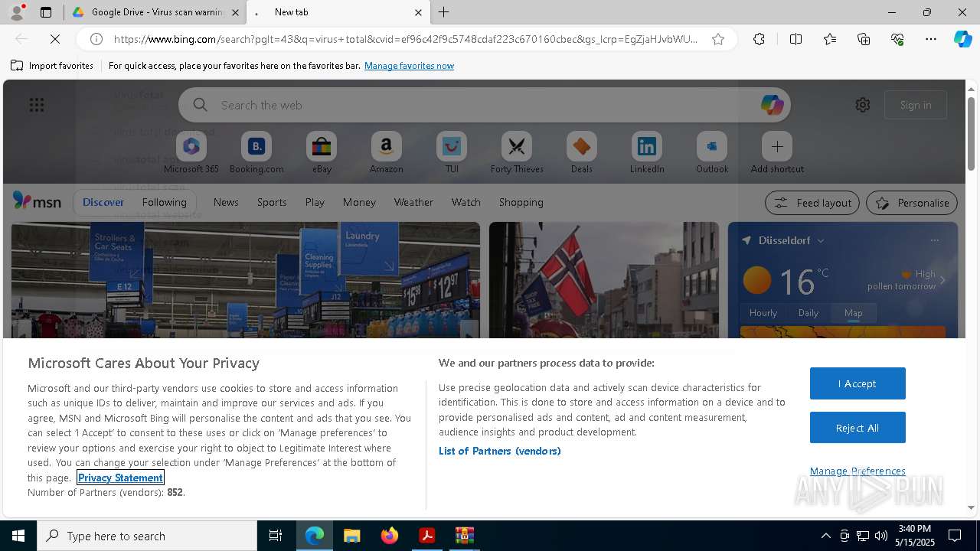980x551 pixels.
Task: Open Firefox from taskbar
Action: pos(390,536)
